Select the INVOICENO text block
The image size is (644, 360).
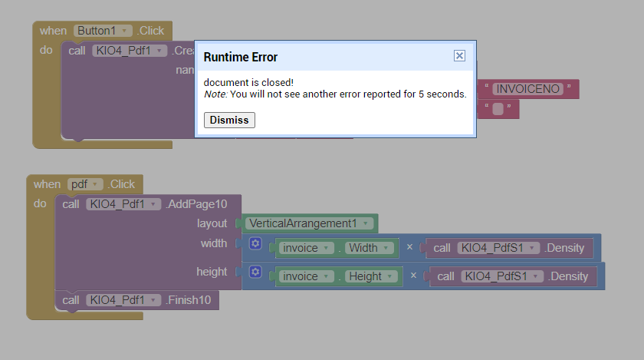coord(527,89)
